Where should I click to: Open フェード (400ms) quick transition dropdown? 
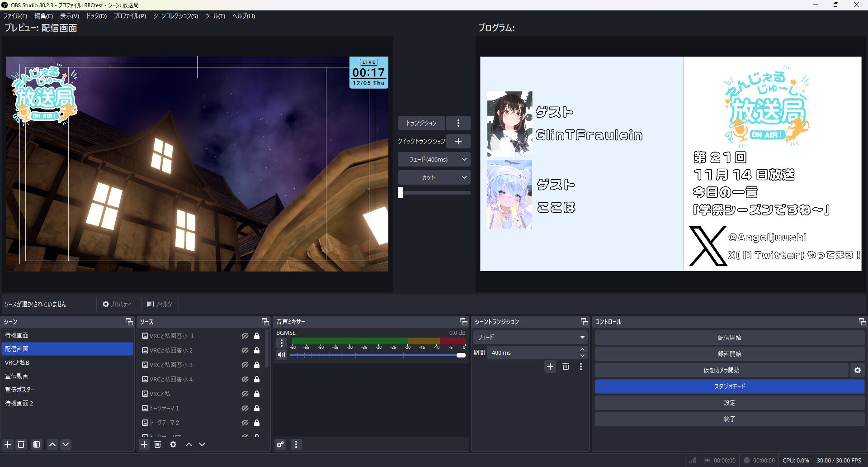pyautogui.click(x=434, y=159)
